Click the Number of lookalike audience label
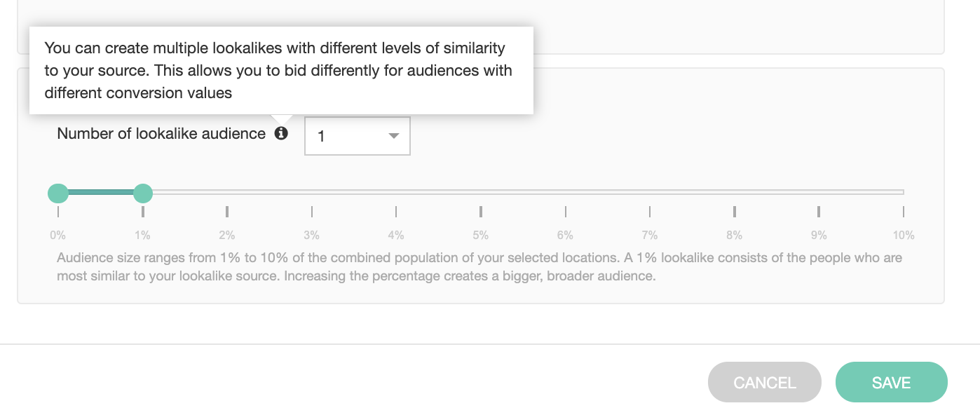The height and width of the screenshot is (415, 980). [161, 133]
